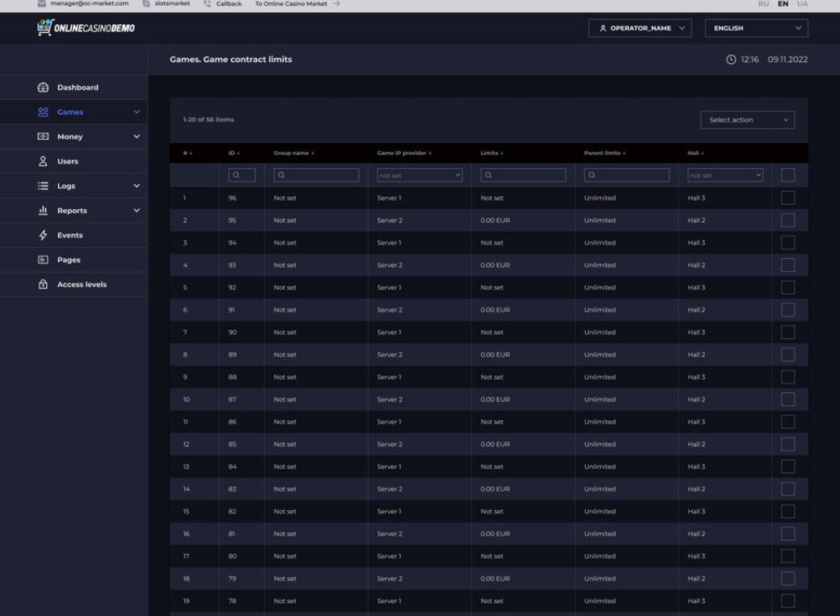Click the Money icon in sidebar
Viewport: 840px width, 616px height.
point(44,137)
